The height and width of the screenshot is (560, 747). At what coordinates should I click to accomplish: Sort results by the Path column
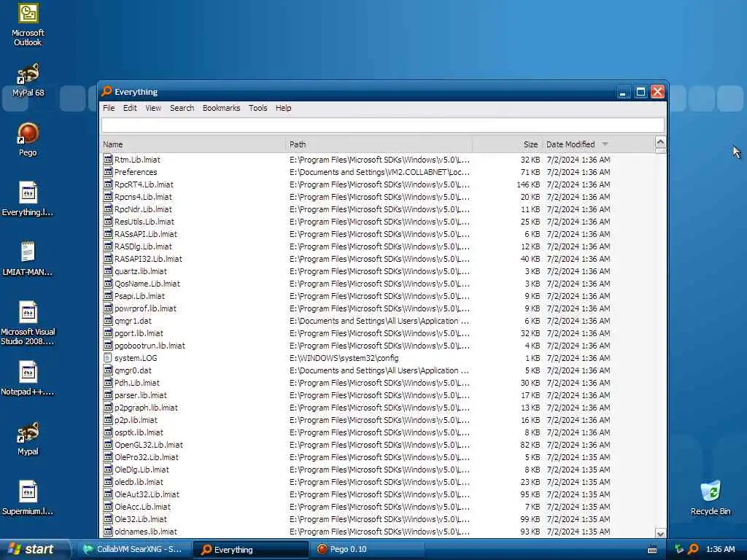click(x=379, y=144)
